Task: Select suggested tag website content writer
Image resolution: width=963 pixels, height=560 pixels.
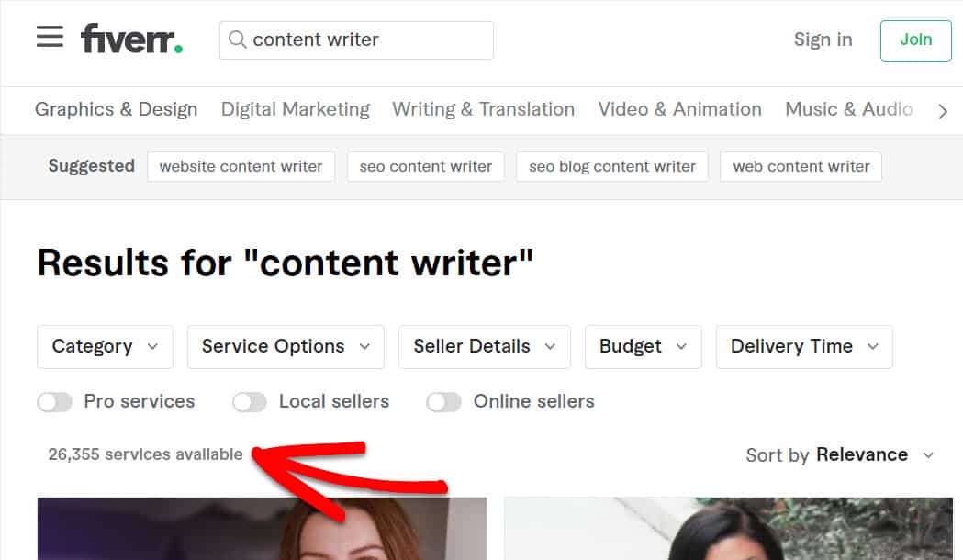Action: [x=241, y=166]
